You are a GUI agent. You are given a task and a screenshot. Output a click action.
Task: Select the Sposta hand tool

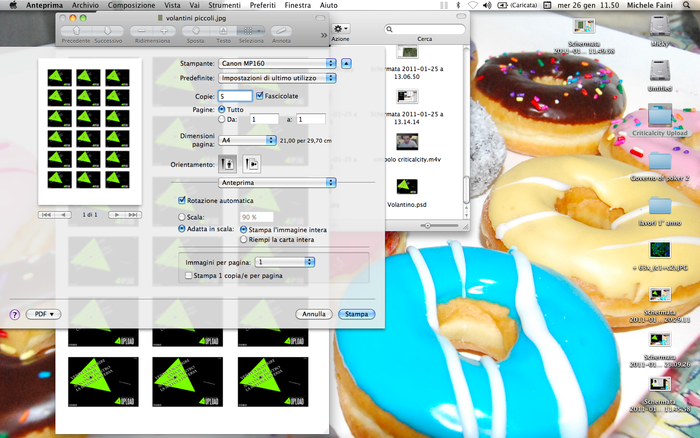point(196,31)
